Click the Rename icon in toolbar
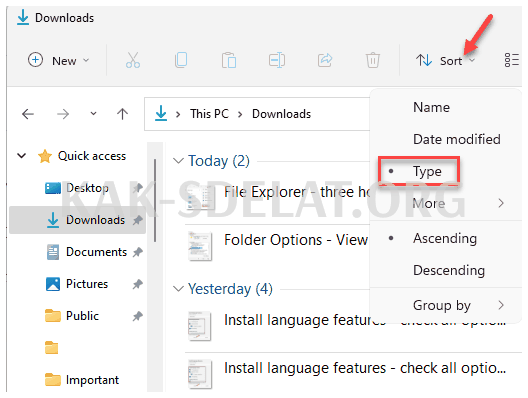528x398 pixels. pyautogui.click(x=277, y=61)
